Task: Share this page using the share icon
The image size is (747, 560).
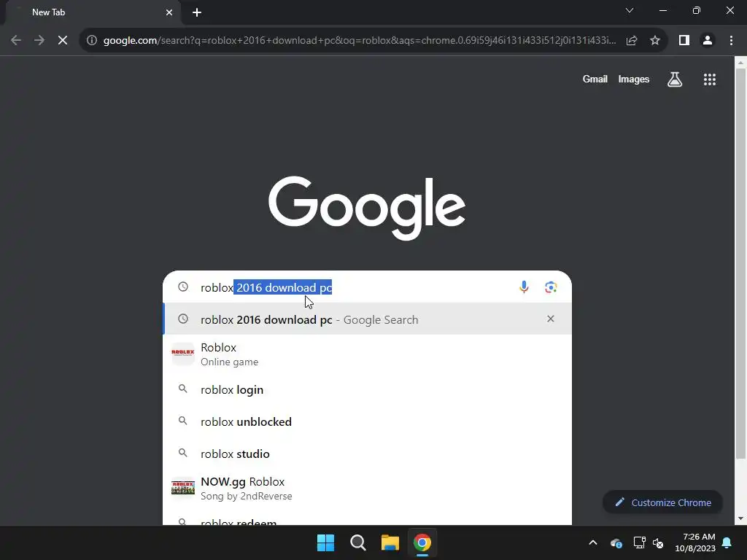Action: (x=632, y=41)
